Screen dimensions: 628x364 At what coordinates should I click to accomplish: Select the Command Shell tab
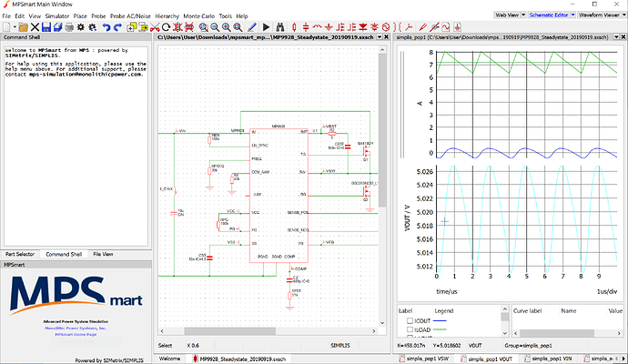click(x=64, y=254)
